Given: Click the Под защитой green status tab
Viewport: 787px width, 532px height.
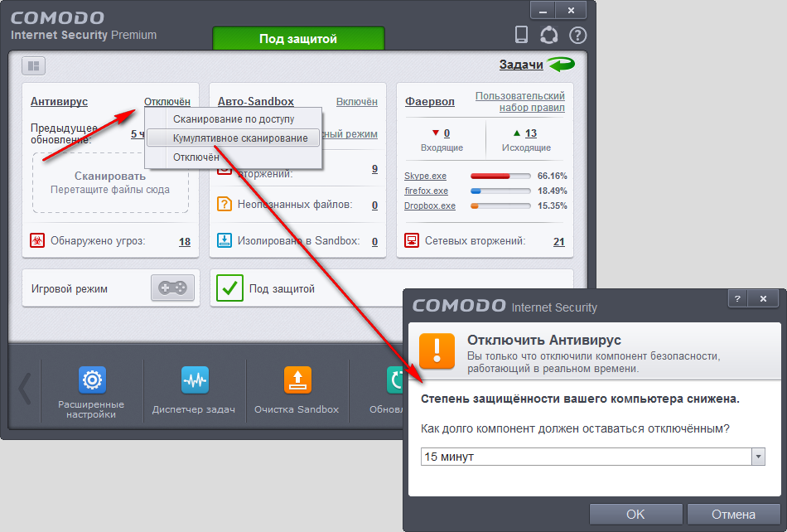Looking at the screenshot, I should point(298,39).
